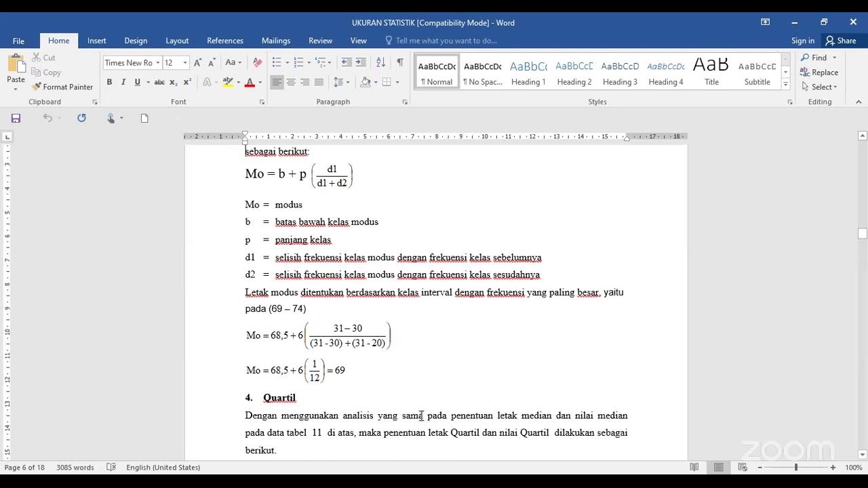Open the File tab
The height and width of the screenshot is (488, 868).
point(18,41)
